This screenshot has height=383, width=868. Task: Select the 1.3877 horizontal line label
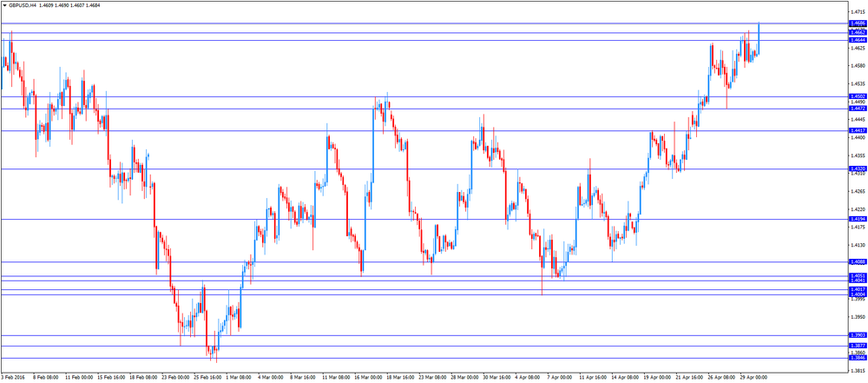point(857,346)
